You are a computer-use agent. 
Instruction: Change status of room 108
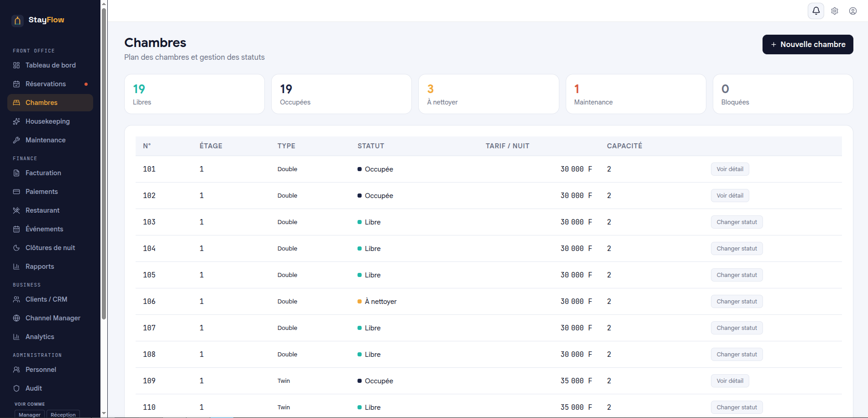(736, 355)
